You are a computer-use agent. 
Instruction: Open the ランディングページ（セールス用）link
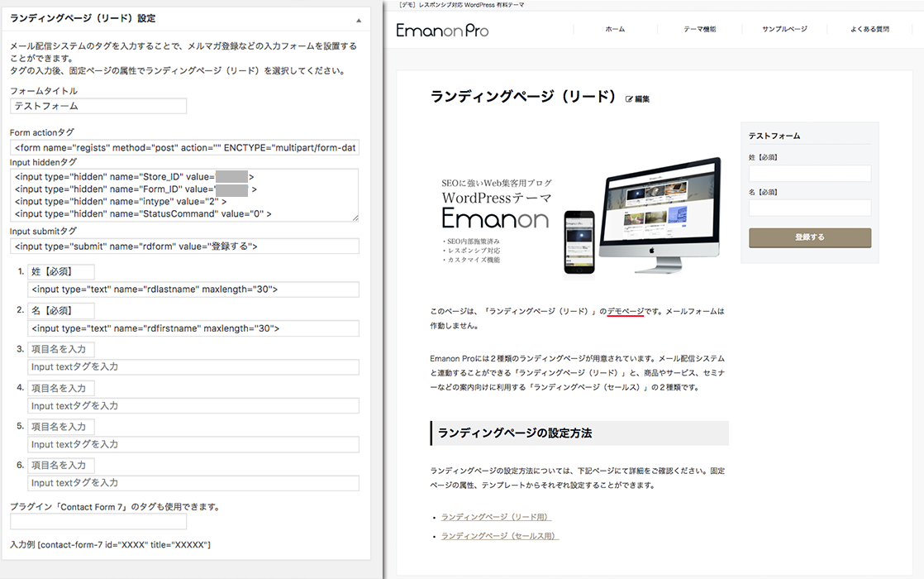click(x=499, y=536)
